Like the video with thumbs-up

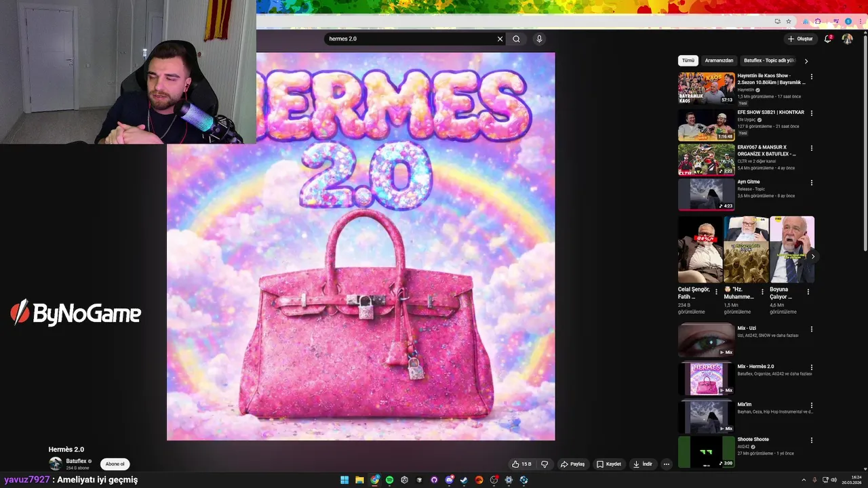(x=521, y=464)
